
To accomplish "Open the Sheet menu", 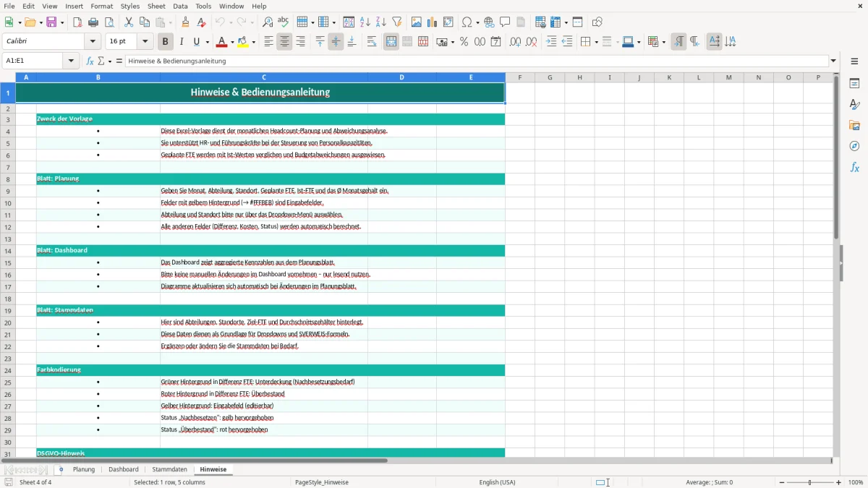I will coord(156,6).
